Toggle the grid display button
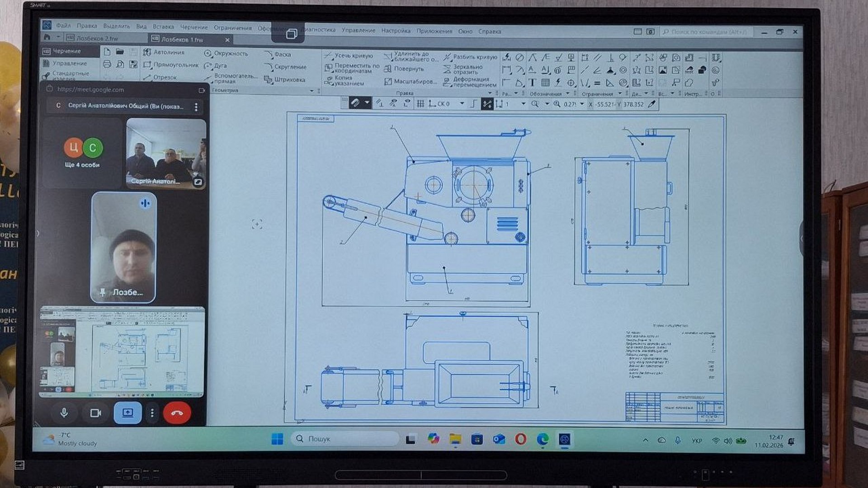The image size is (868, 488). (420, 104)
